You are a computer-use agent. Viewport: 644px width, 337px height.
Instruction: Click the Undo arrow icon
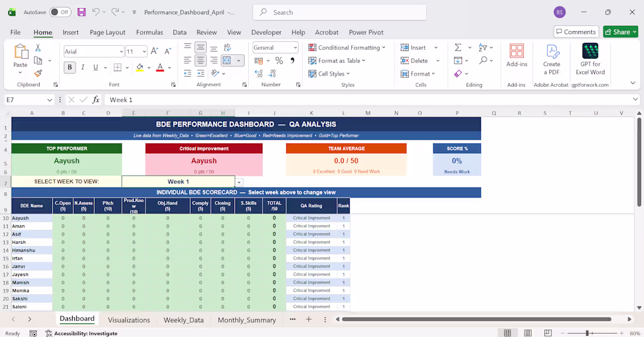click(x=95, y=12)
